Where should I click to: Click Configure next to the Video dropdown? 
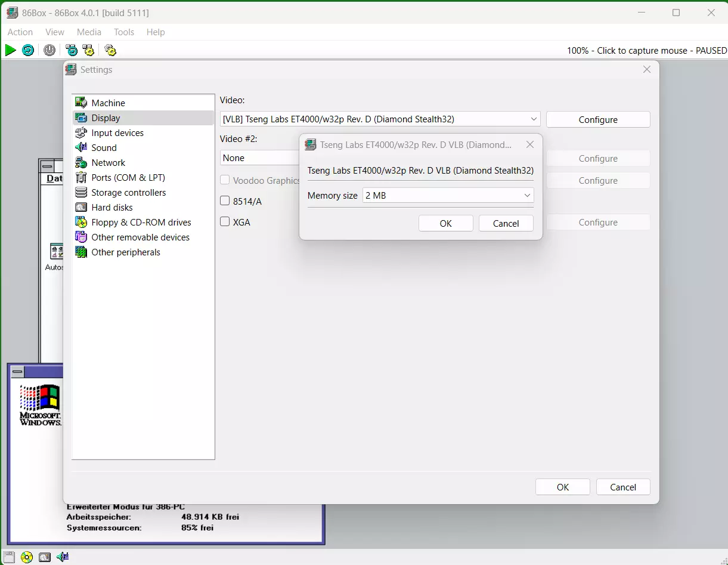tap(598, 119)
